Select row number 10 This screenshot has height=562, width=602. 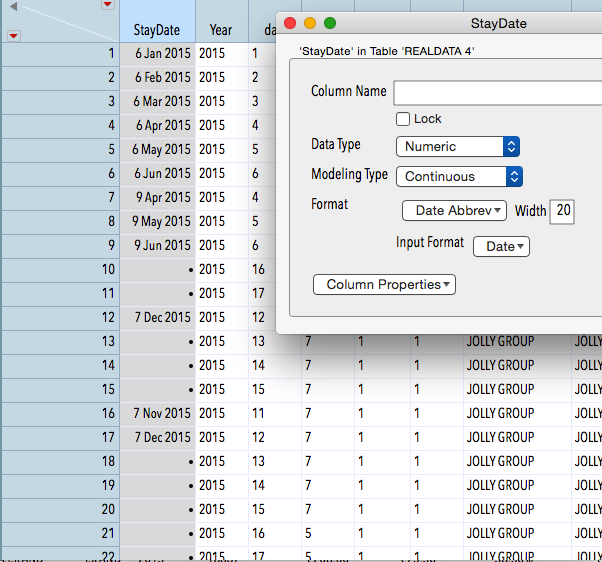[x=61, y=270]
